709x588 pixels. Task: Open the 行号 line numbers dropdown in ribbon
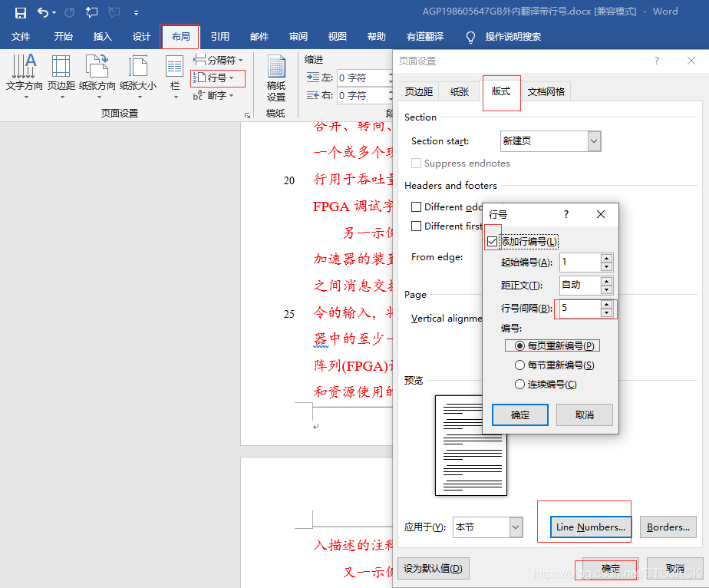coord(214,78)
